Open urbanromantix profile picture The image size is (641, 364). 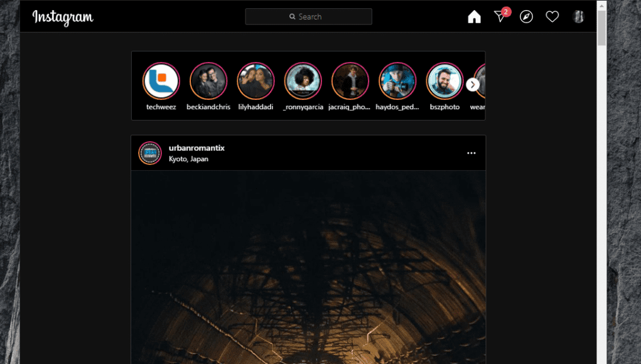150,153
